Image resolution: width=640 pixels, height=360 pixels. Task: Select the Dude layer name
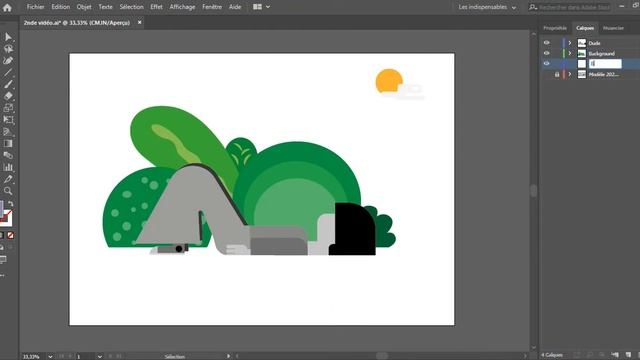click(594, 43)
